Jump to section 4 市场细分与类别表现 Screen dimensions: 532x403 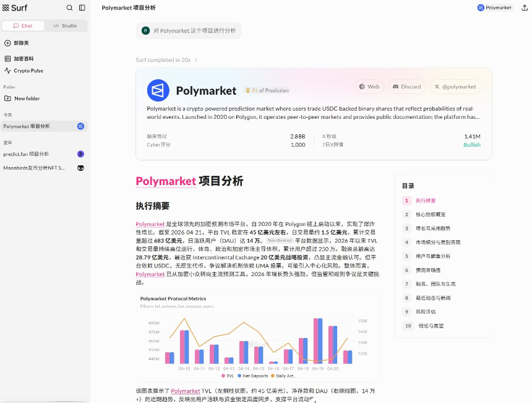click(431, 243)
